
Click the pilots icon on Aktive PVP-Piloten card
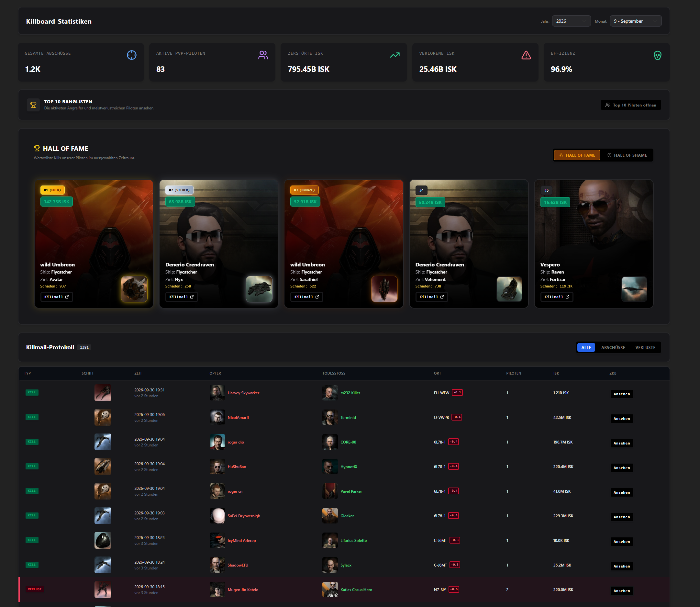[263, 55]
